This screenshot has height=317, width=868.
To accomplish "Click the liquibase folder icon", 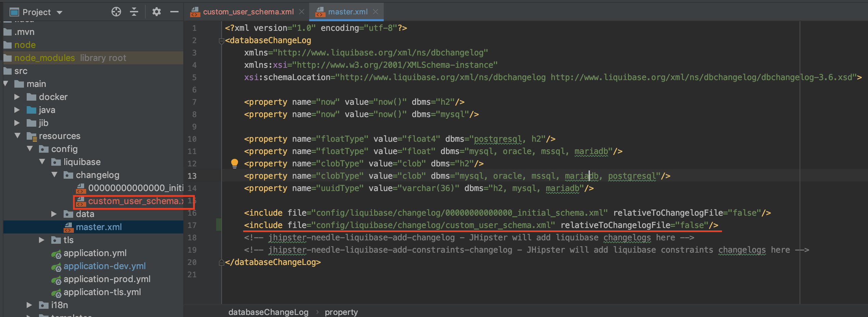I will 56,162.
